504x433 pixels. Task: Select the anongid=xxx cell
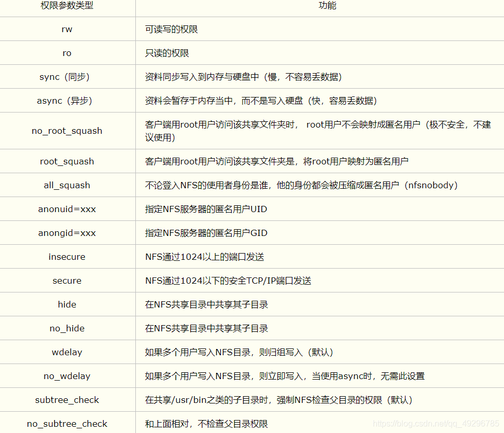pyautogui.click(x=67, y=233)
